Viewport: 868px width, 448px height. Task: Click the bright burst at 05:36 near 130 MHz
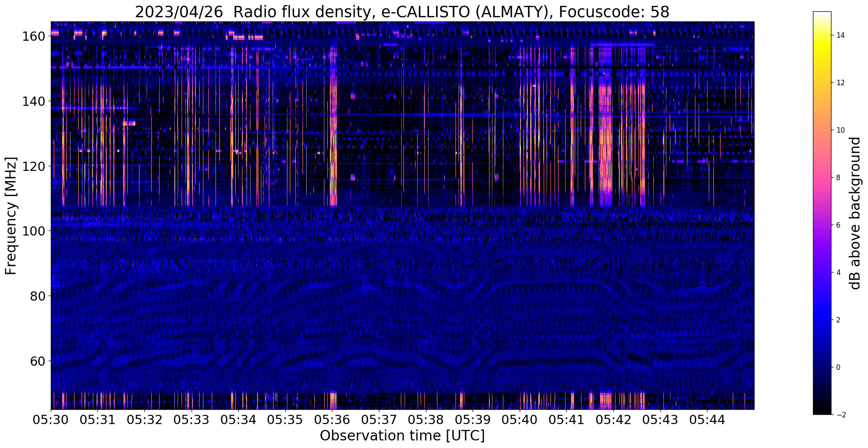(x=334, y=134)
